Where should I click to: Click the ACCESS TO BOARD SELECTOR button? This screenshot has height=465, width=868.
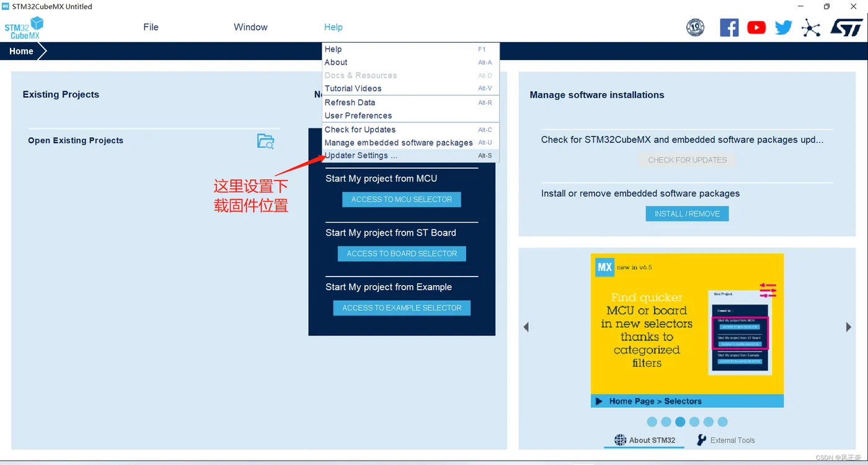[x=402, y=254]
